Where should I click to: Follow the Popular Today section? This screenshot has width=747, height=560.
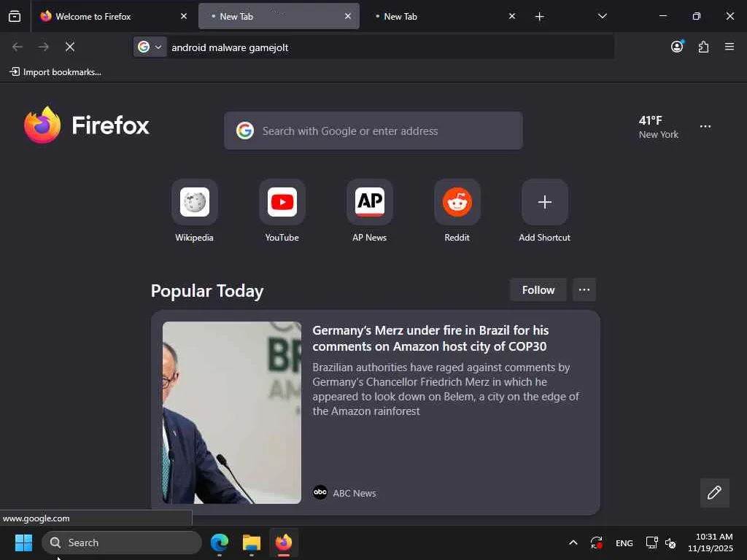coord(538,290)
